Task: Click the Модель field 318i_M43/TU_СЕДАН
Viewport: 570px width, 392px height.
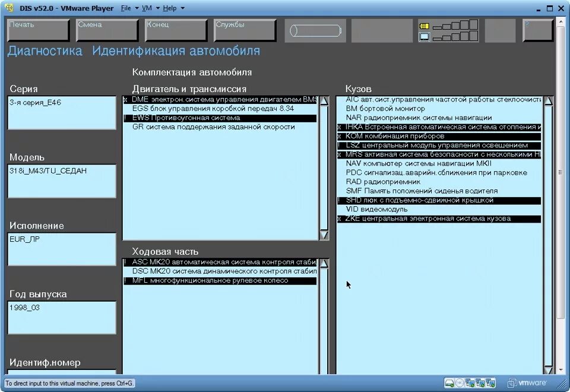Action: (x=62, y=181)
